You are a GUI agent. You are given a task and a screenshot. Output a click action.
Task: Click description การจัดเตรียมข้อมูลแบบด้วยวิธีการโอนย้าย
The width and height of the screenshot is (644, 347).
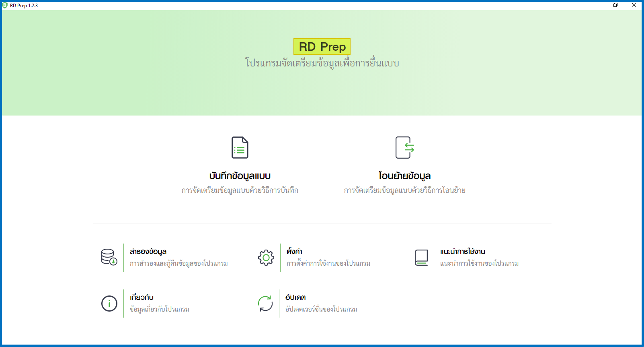point(405,190)
